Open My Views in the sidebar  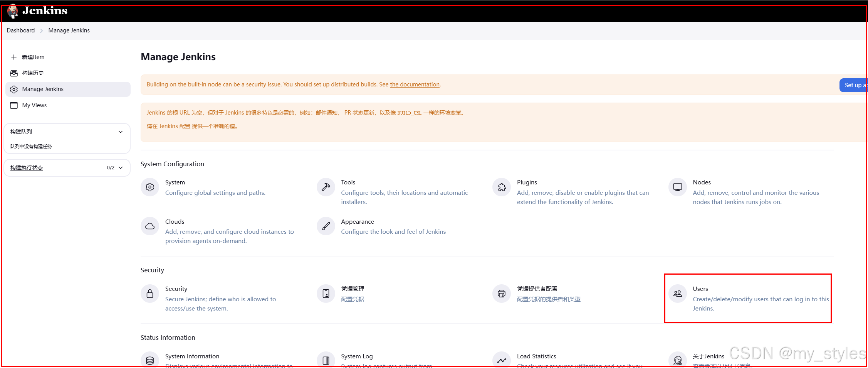(68, 105)
